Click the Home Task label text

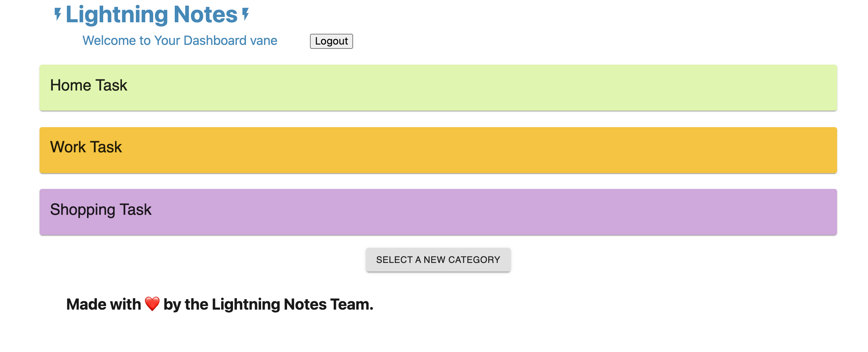click(88, 85)
